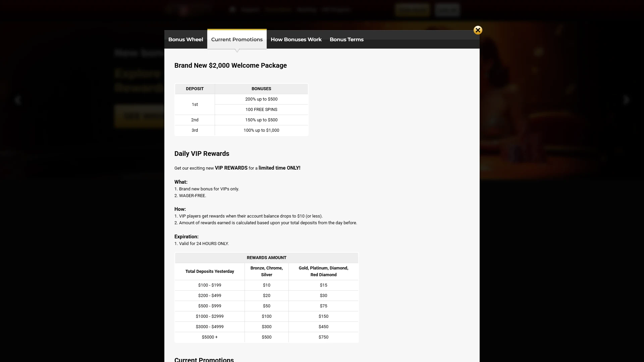The width and height of the screenshot is (644, 362).
Task: Click the WAGER-FREE list line
Action: 190,196
